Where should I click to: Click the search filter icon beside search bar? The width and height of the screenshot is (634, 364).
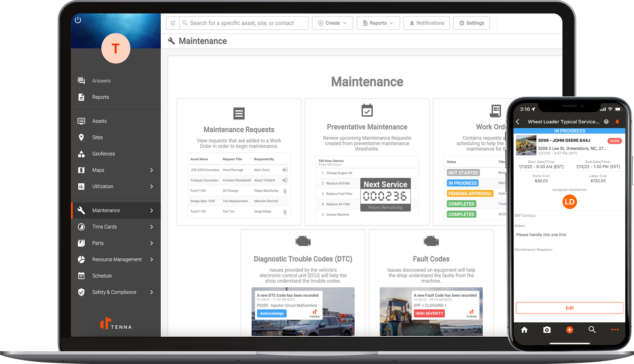point(172,23)
